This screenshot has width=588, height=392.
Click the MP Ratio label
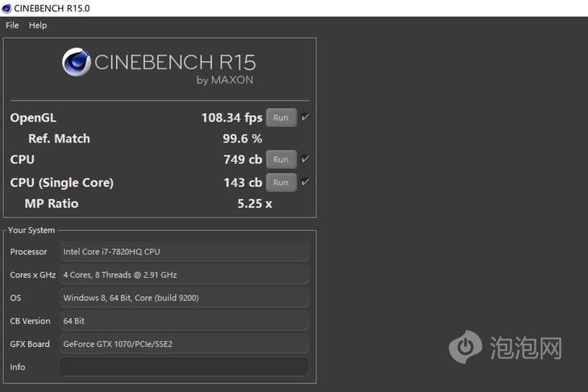[52, 204]
